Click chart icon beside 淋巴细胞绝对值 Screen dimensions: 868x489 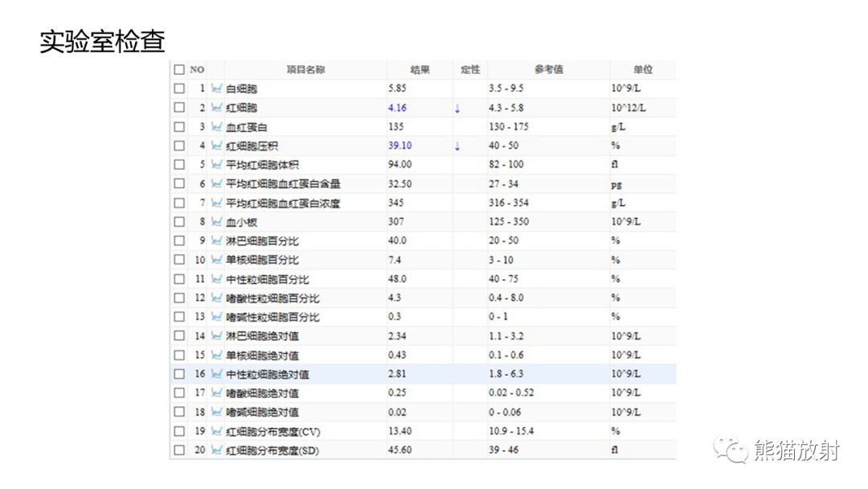tap(216, 335)
